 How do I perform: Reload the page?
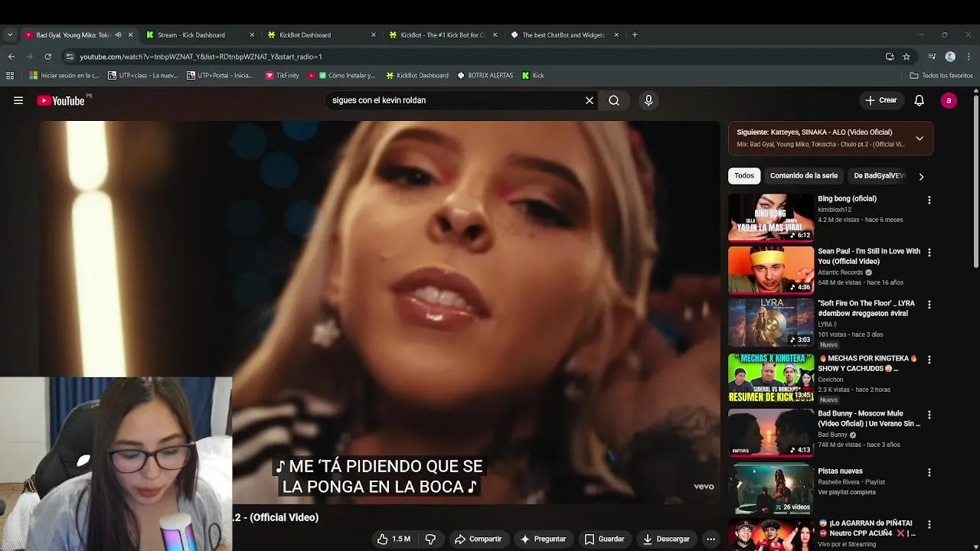tap(47, 57)
